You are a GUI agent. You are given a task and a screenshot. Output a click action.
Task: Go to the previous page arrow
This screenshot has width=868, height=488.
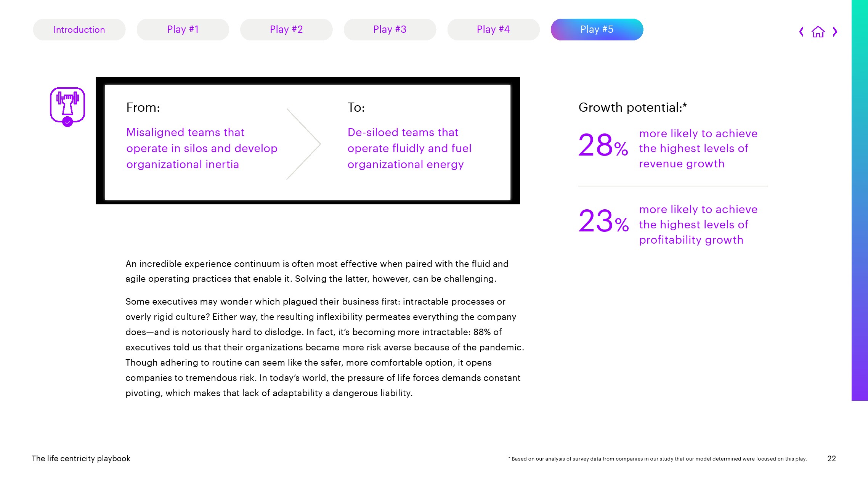click(801, 32)
